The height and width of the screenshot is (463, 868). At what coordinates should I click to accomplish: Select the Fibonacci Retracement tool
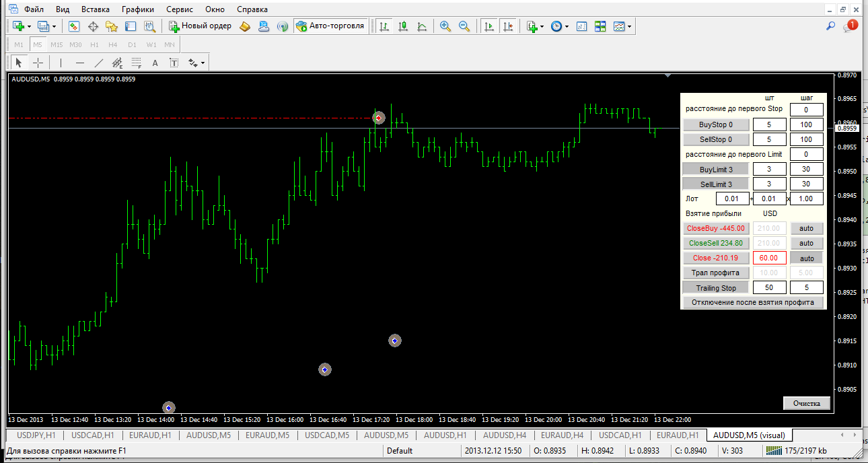(x=137, y=63)
